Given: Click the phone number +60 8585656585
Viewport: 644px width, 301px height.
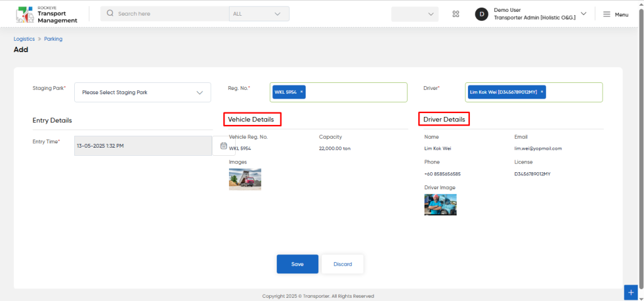Looking at the screenshot, I should pyautogui.click(x=442, y=174).
